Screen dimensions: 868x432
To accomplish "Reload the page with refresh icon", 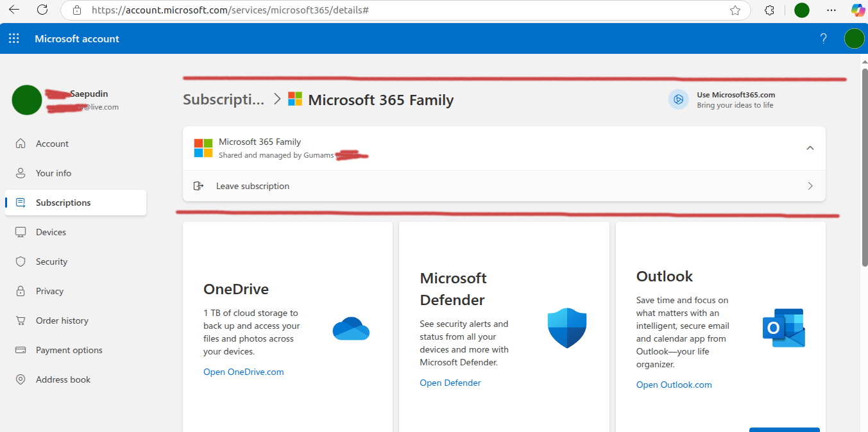I will pyautogui.click(x=42, y=10).
